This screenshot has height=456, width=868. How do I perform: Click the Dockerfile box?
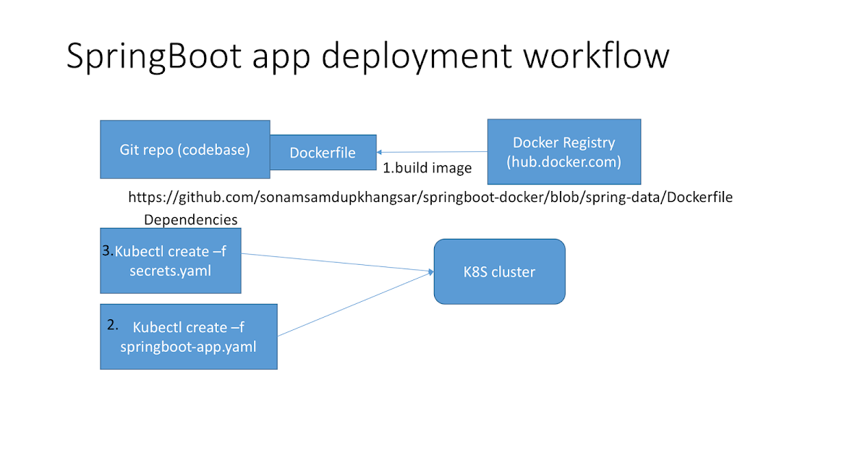tap(323, 153)
